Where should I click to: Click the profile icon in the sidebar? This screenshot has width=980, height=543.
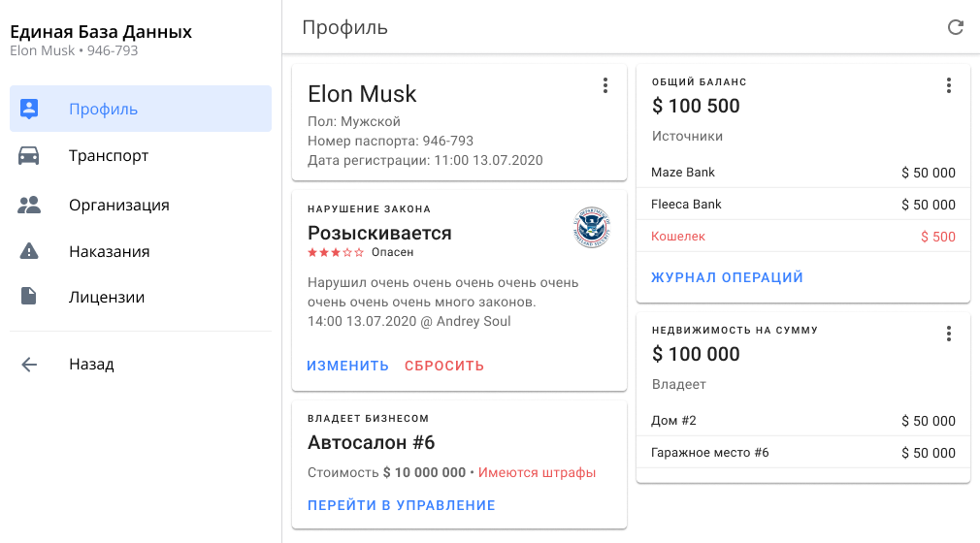pyautogui.click(x=29, y=109)
